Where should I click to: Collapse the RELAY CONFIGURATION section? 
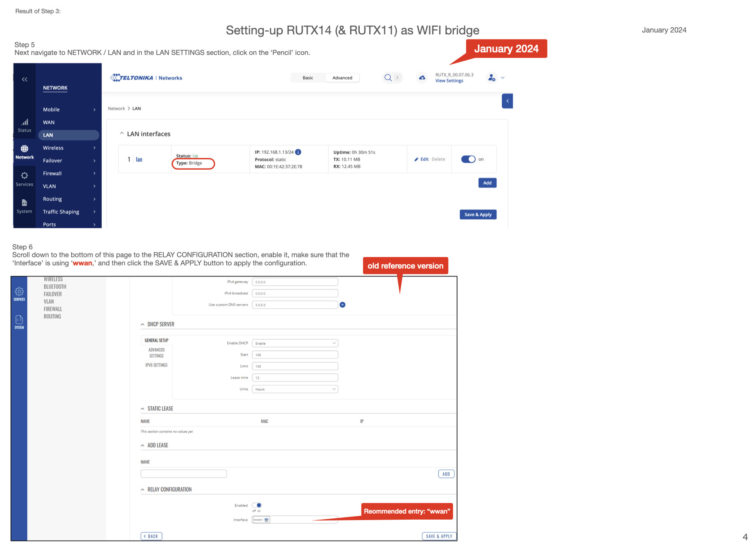[143, 490]
